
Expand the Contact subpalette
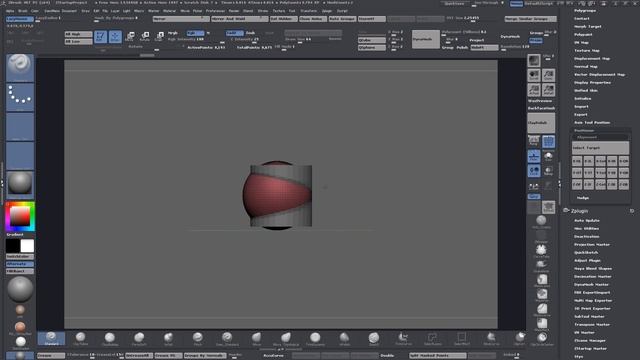[x=582, y=18]
